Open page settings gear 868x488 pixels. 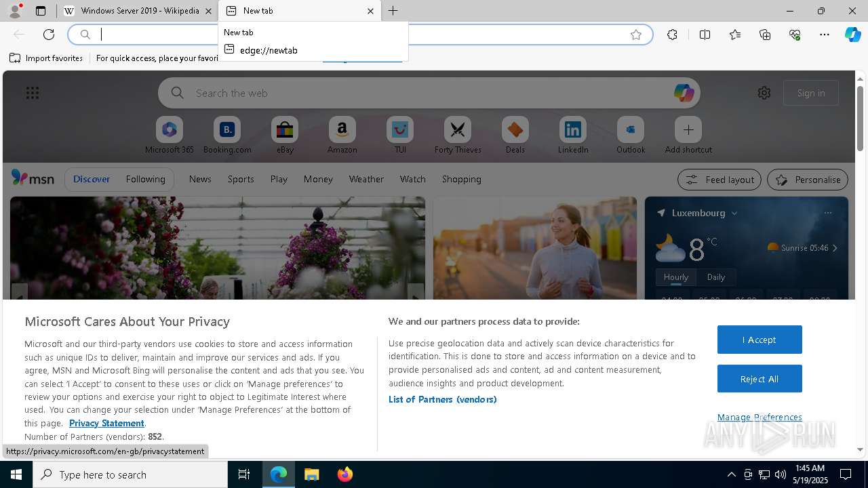point(764,93)
